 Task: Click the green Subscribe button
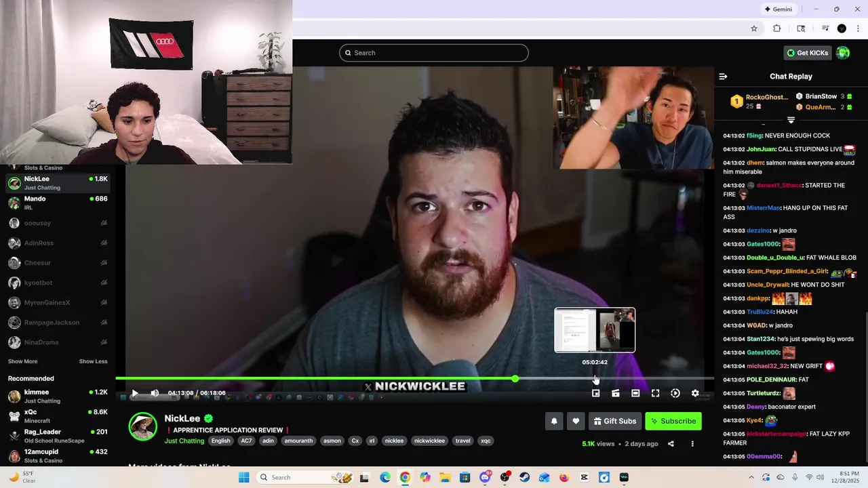pyautogui.click(x=673, y=421)
